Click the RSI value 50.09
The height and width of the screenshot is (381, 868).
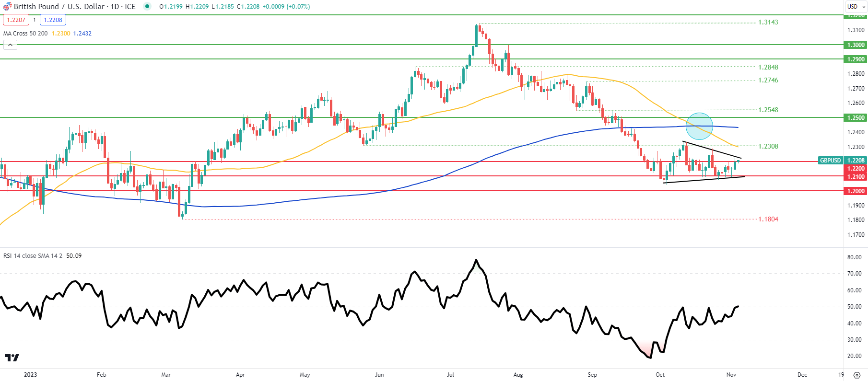[x=74, y=255]
